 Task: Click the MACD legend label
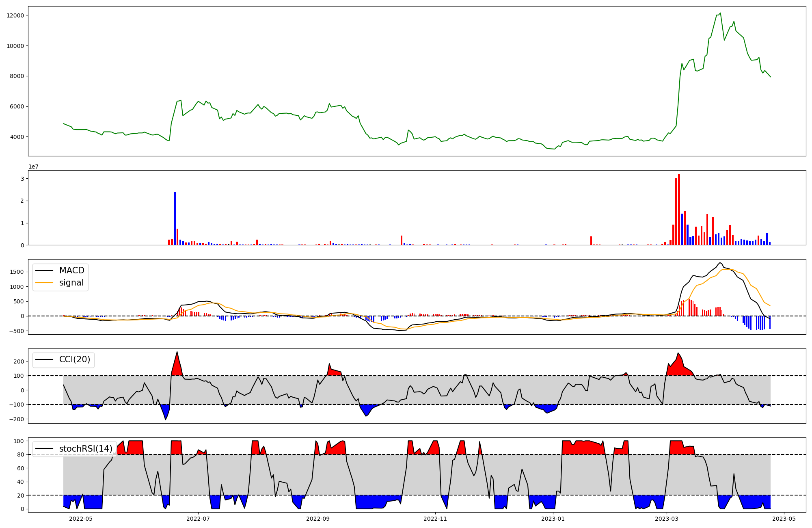71,270
